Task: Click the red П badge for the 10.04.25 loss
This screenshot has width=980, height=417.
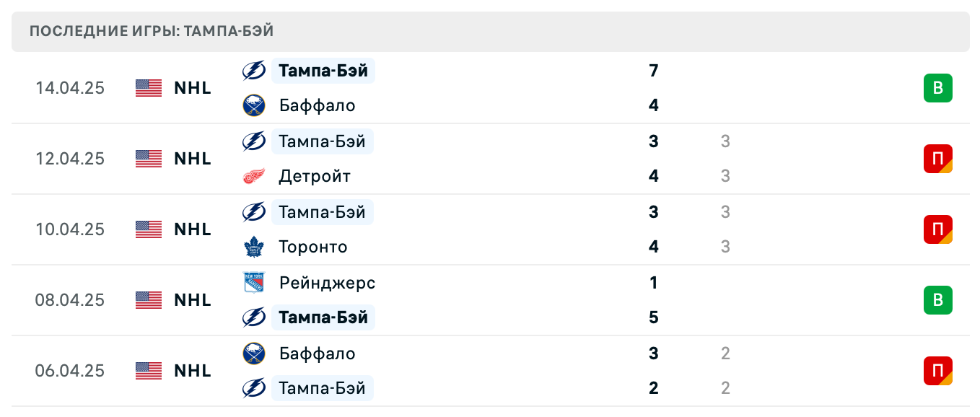Action: click(x=937, y=229)
